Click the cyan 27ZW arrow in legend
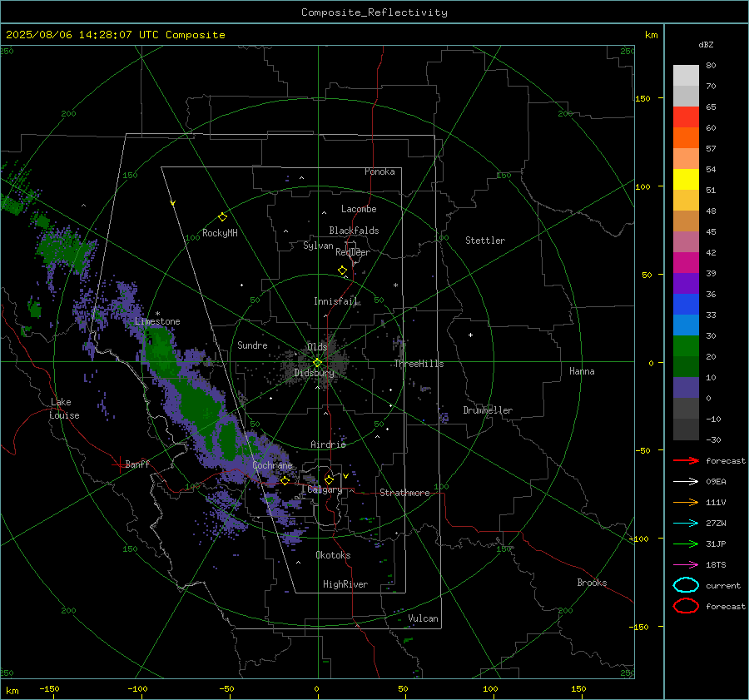This screenshot has width=749, height=700. [x=686, y=524]
